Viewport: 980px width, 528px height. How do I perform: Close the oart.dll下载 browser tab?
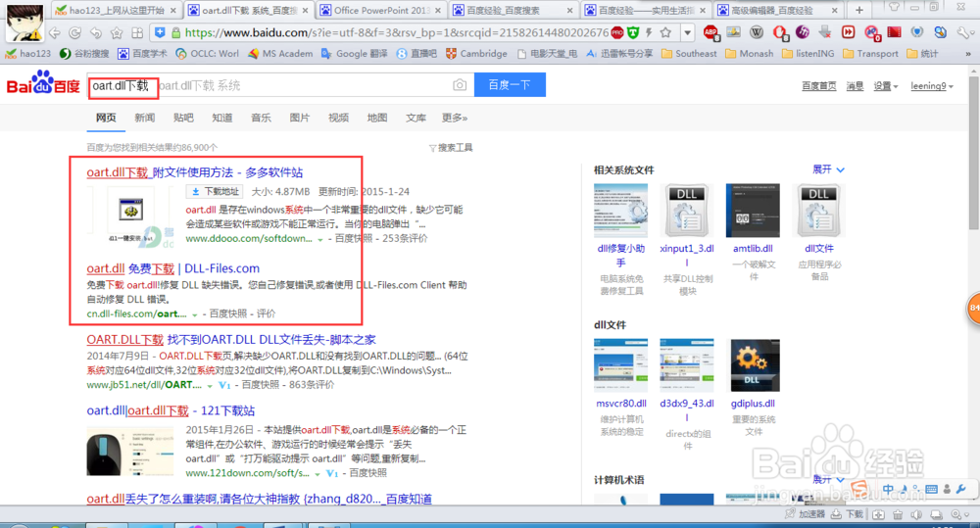pyautogui.click(x=305, y=11)
